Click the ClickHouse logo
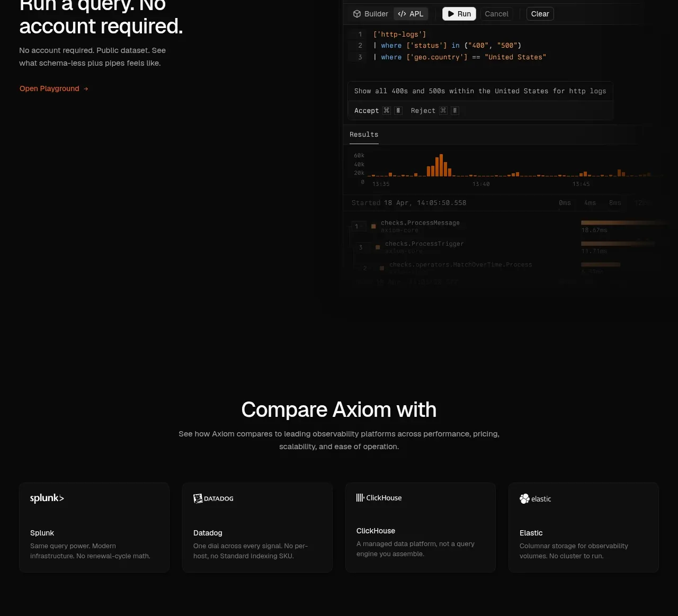678x616 pixels. tap(379, 498)
